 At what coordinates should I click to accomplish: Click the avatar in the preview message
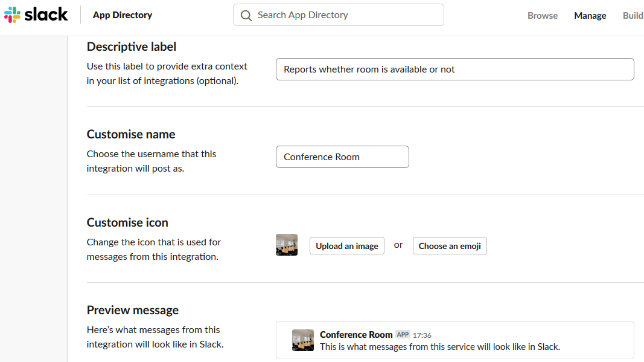pyautogui.click(x=302, y=340)
